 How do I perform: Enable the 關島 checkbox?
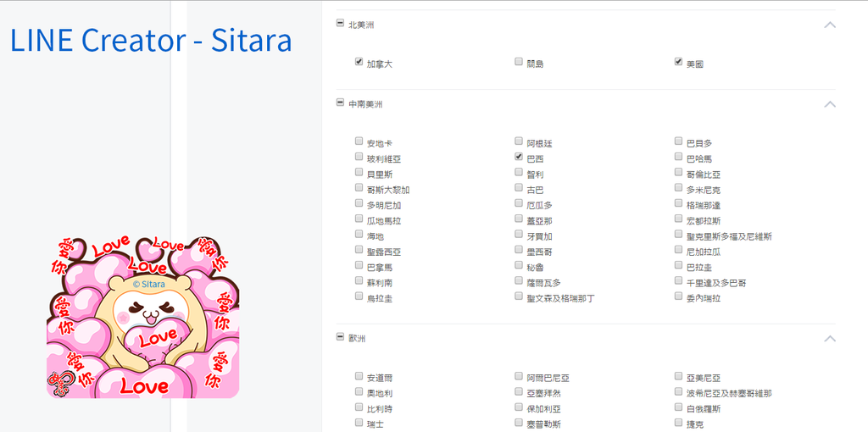click(519, 62)
